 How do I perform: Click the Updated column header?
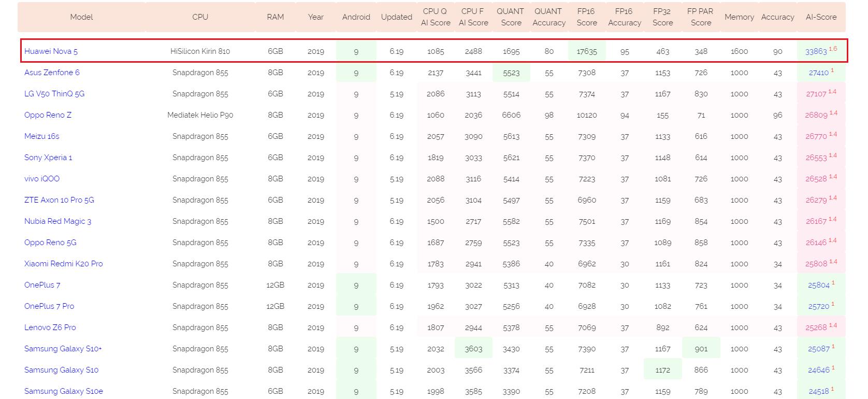pos(397,17)
